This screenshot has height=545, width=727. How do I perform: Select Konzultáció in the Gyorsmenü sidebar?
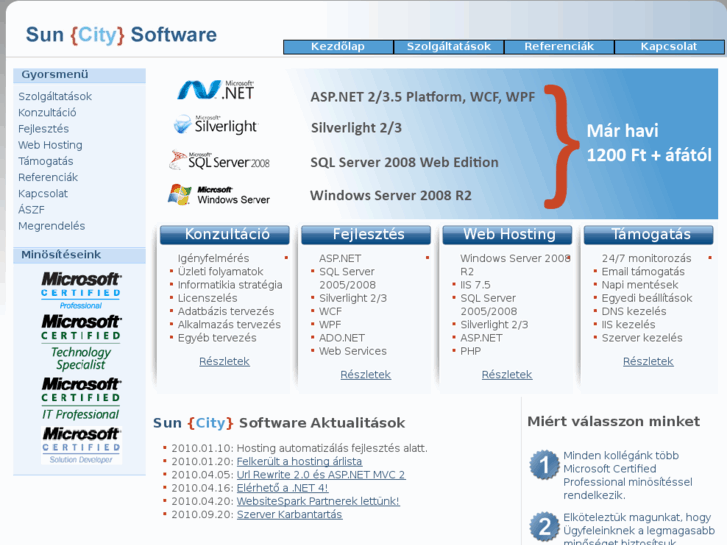(47, 113)
